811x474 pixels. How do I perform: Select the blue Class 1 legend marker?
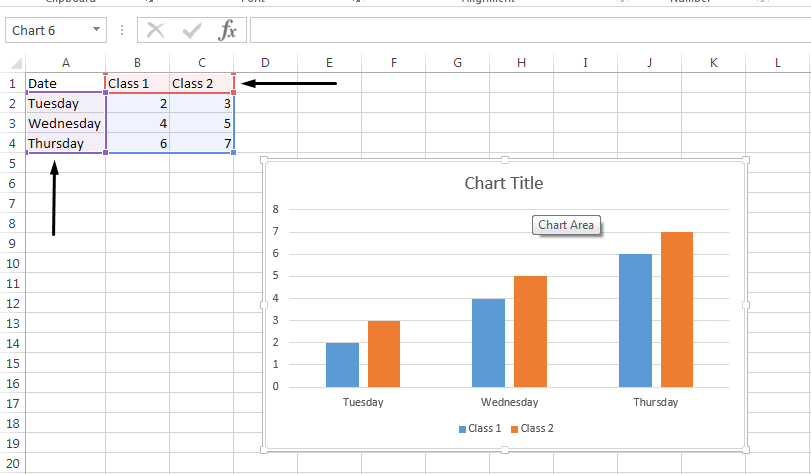pyautogui.click(x=462, y=429)
